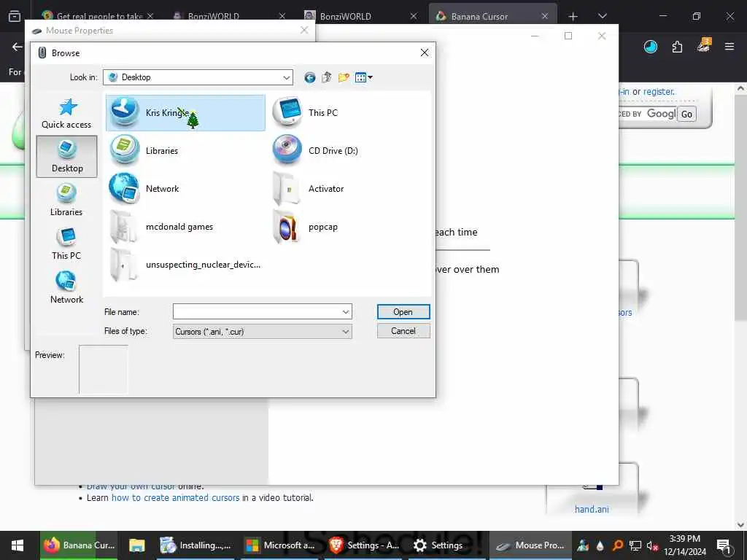The height and width of the screenshot is (560, 747).
Task: Open a new browser tab
Action: [573, 17]
